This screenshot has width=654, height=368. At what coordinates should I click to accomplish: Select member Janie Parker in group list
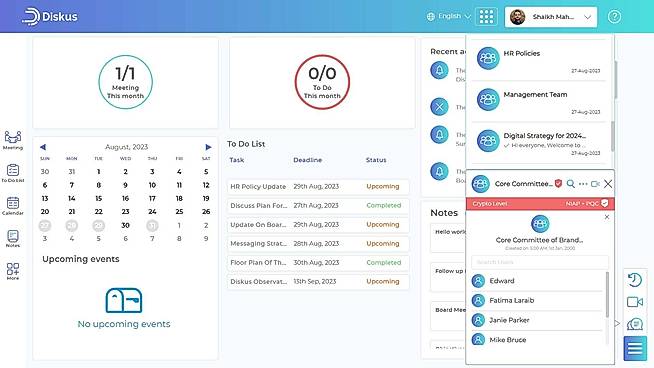point(537,320)
